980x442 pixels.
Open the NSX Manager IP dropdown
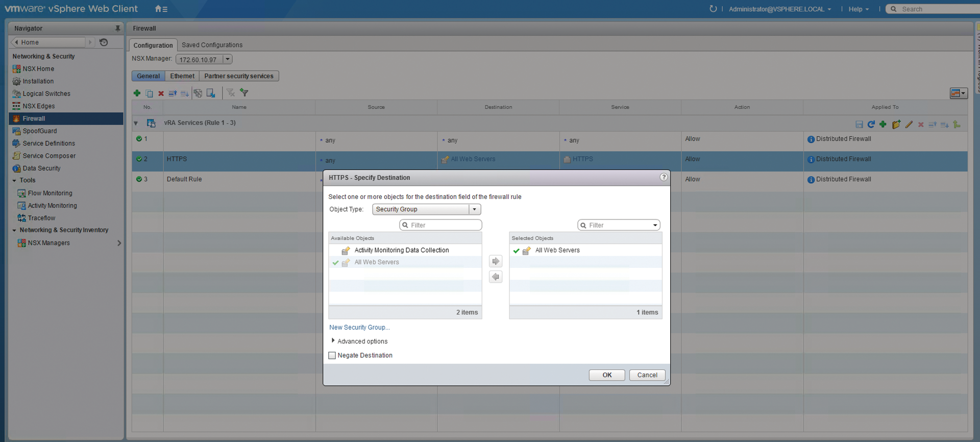pos(228,59)
